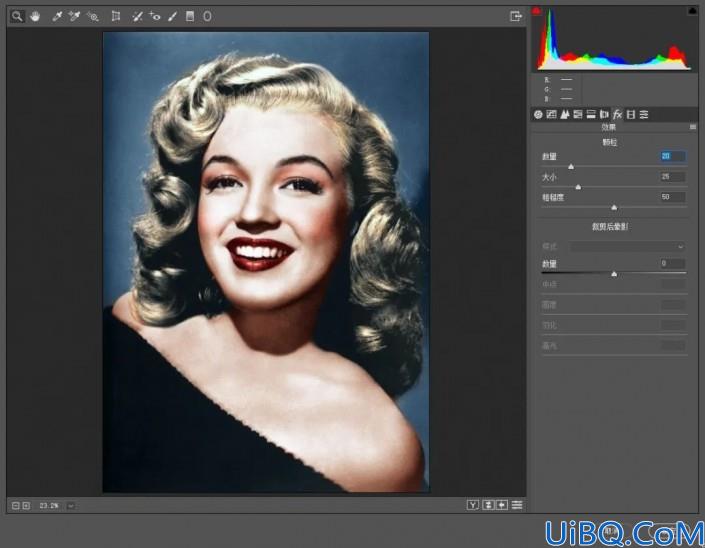
Task: Open the Tone Curve panel tab
Action: point(551,115)
